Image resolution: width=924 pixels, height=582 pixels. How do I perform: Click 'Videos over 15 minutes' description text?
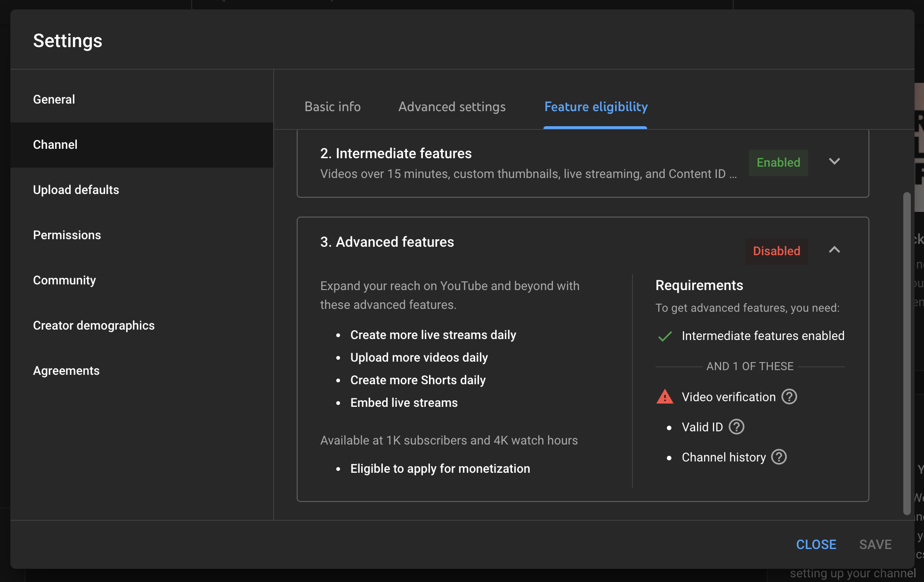(x=528, y=174)
